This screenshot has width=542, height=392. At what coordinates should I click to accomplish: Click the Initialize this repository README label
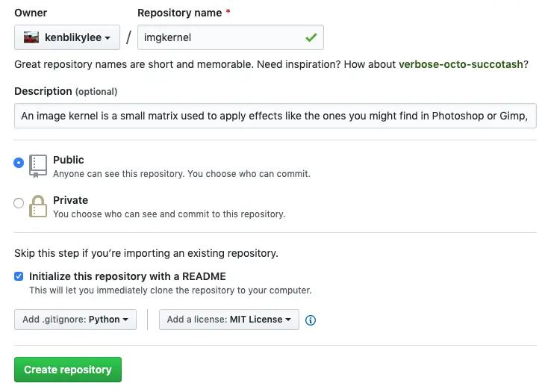click(x=127, y=276)
